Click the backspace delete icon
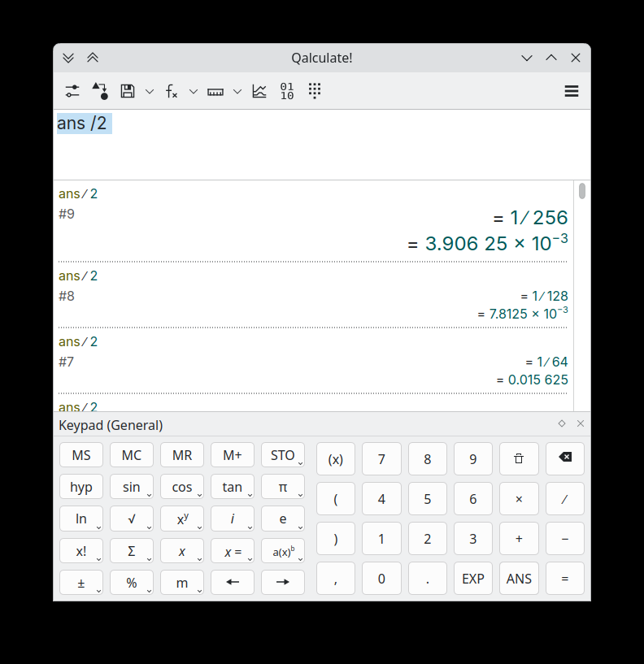The height and width of the screenshot is (664, 644). [565, 459]
